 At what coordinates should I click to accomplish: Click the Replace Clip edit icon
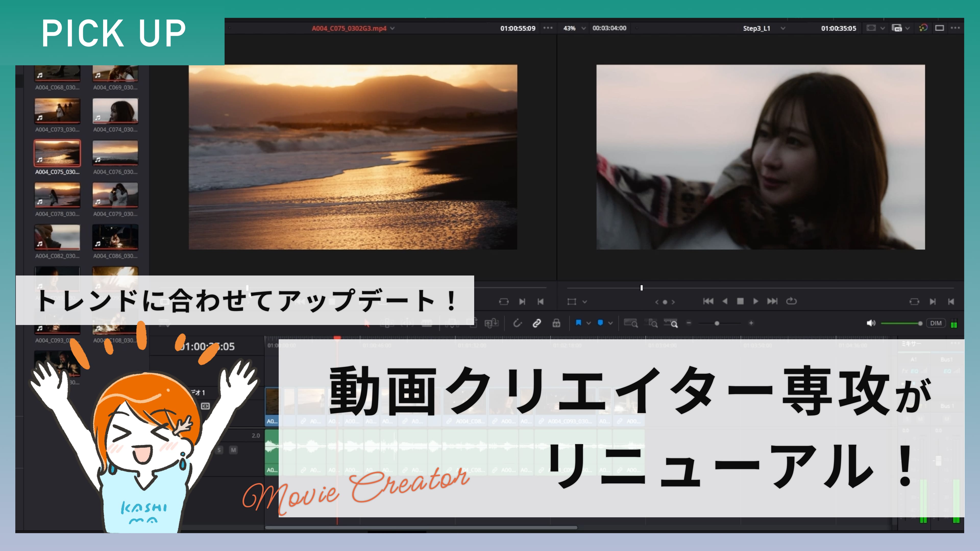(491, 323)
